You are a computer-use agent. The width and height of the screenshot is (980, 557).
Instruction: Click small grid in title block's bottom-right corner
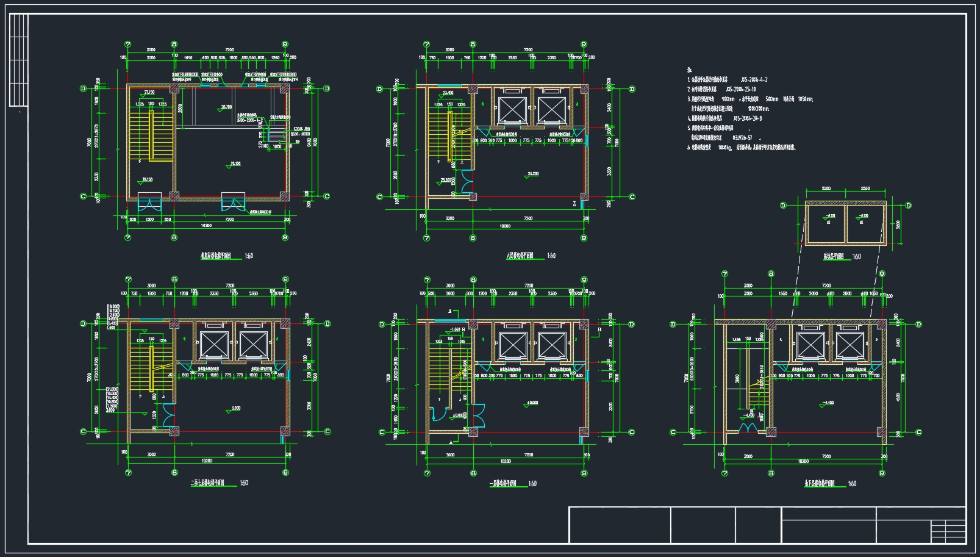coord(948,531)
